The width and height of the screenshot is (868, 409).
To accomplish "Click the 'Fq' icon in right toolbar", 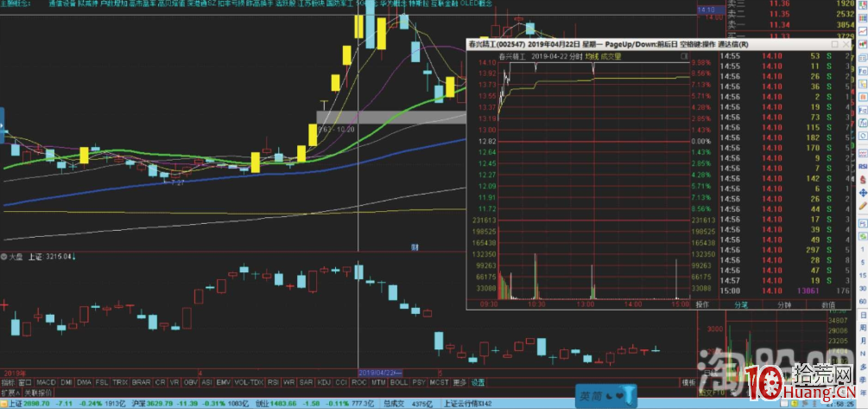I will coord(863,110).
